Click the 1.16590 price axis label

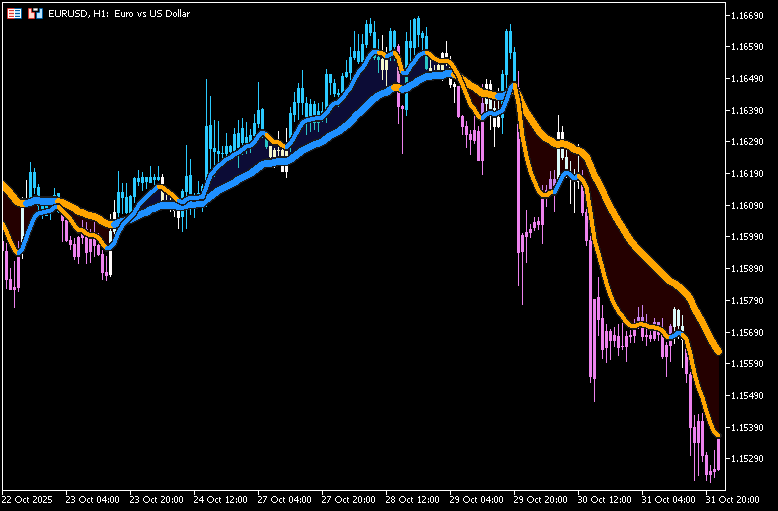749,47
